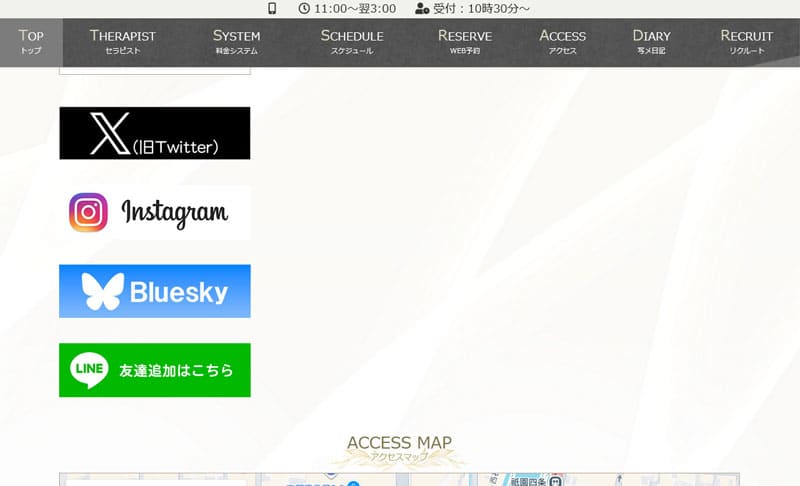Click the Instagram wordmark text
The height and width of the screenshot is (486, 800).
click(x=174, y=212)
